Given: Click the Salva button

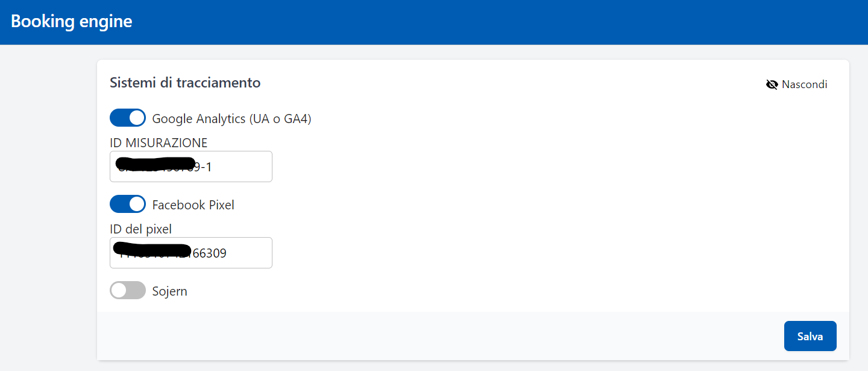Looking at the screenshot, I should [810, 336].
